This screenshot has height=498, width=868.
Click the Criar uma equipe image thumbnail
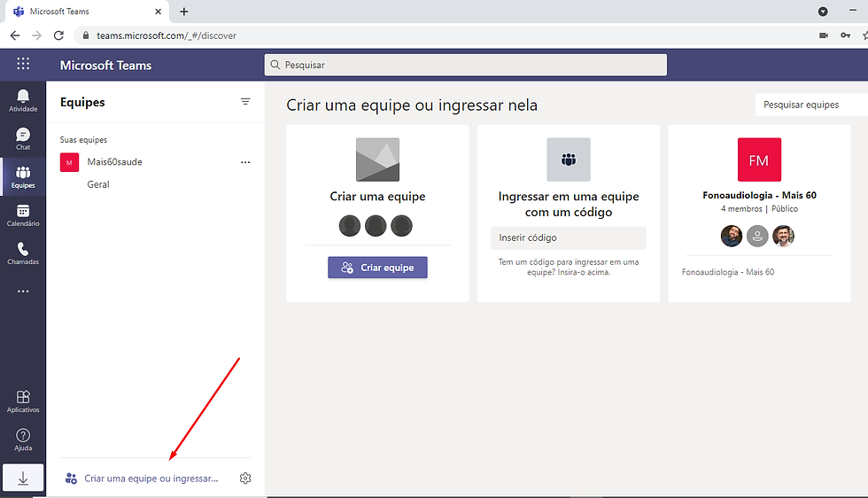[x=377, y=160]
